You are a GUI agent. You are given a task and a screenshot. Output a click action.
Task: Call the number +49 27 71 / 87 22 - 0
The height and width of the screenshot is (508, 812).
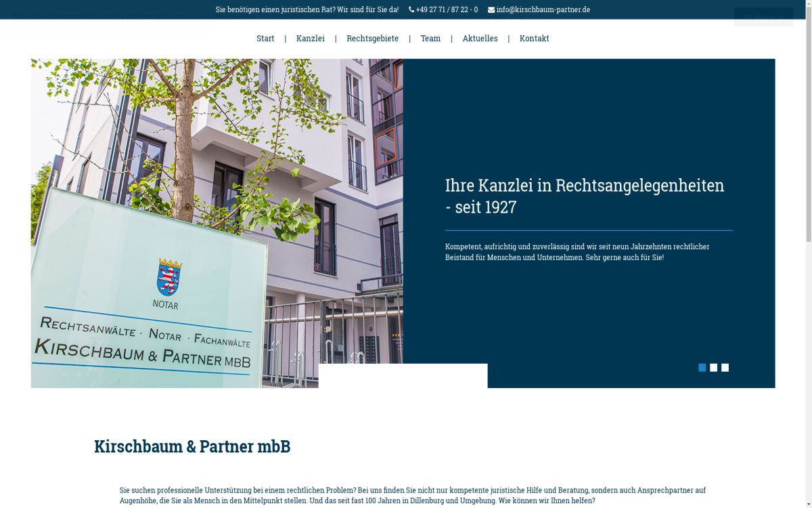point(447,9)
